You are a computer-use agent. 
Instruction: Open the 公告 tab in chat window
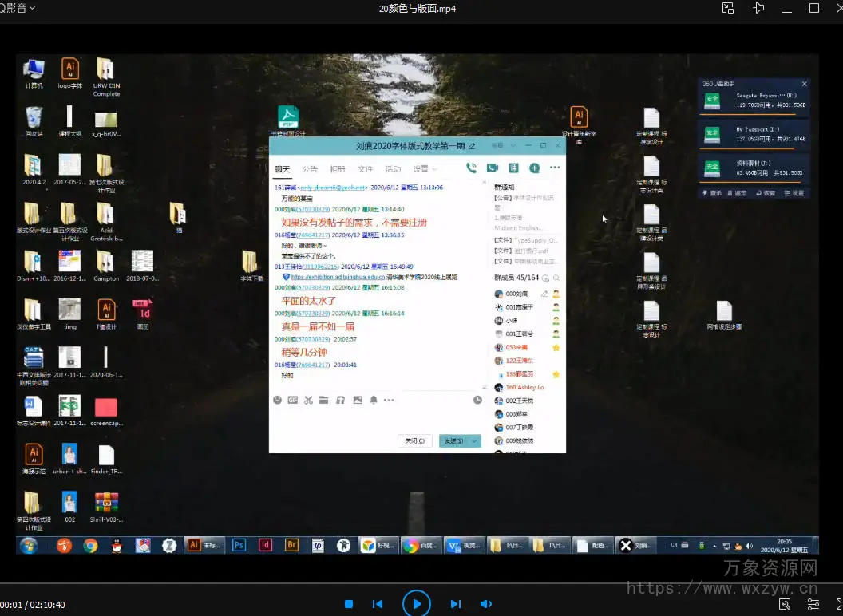click(310, 169)
